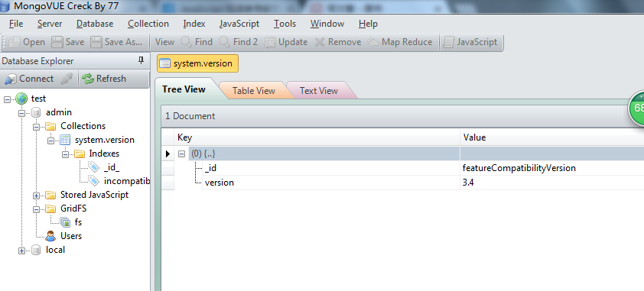The width and height of the screenshot is (644, 291).
Task: Click the Open toolbar button
Action: click(27, 42)
